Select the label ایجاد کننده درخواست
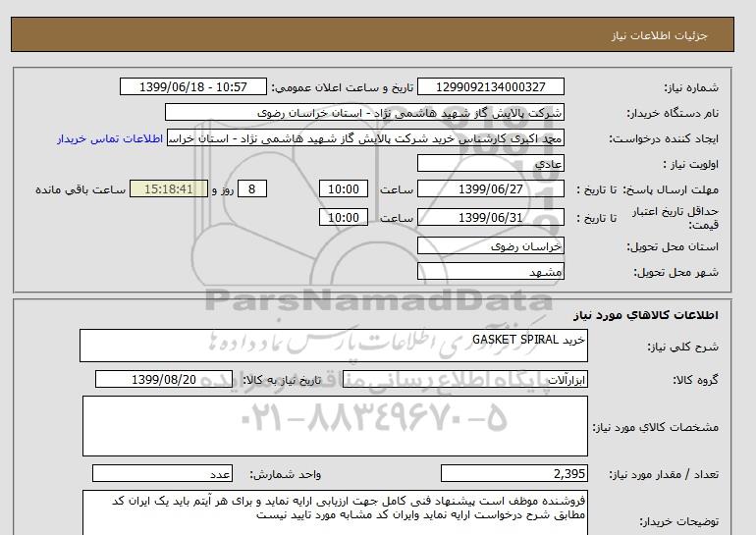This screenshot has height=535, width=756. click(x=664, y=138)
